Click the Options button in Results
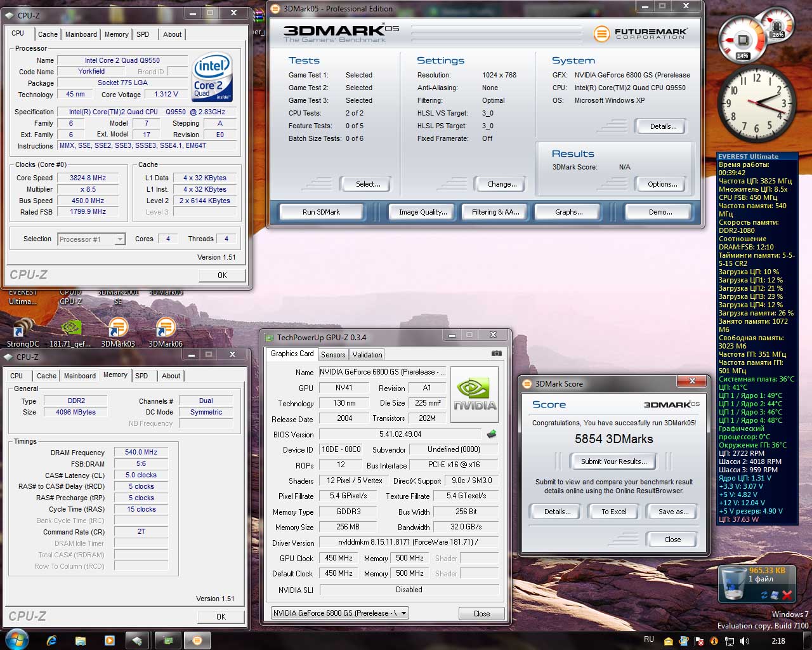 pyautogui.click(x=662, y=184)
